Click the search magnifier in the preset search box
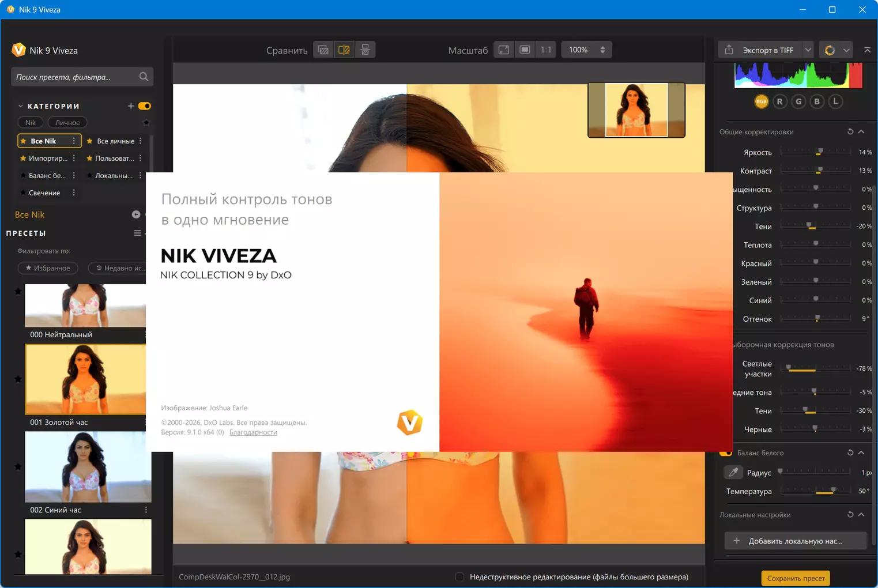Image resolution: width=878 pixels, height=588 pixels. [144, 77]
